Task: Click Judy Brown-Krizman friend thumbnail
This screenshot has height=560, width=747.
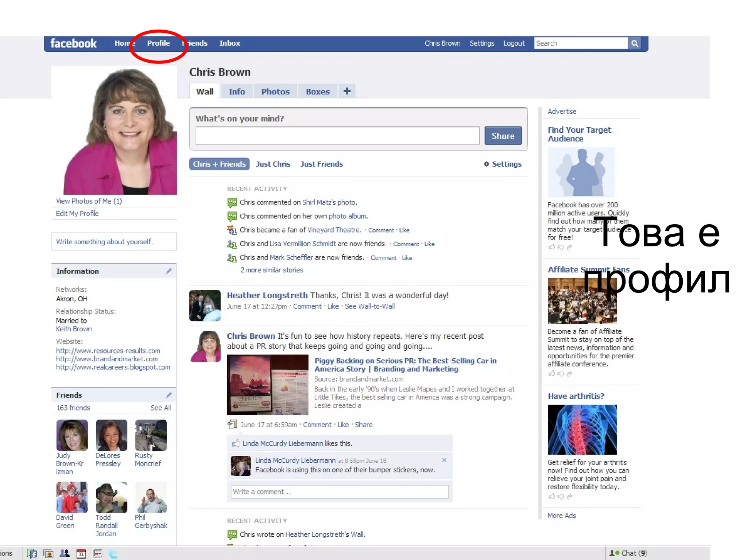Action: coord(72,435)
